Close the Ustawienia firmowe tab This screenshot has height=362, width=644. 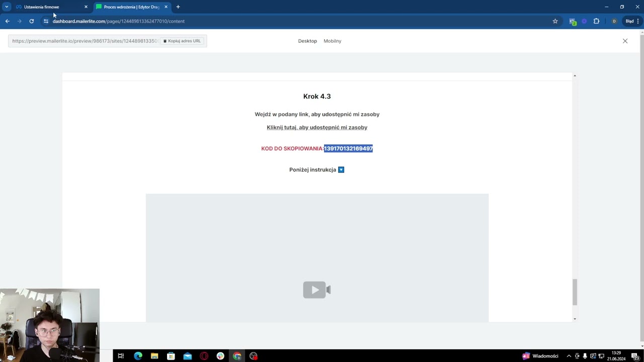click(x=86, y=7)
